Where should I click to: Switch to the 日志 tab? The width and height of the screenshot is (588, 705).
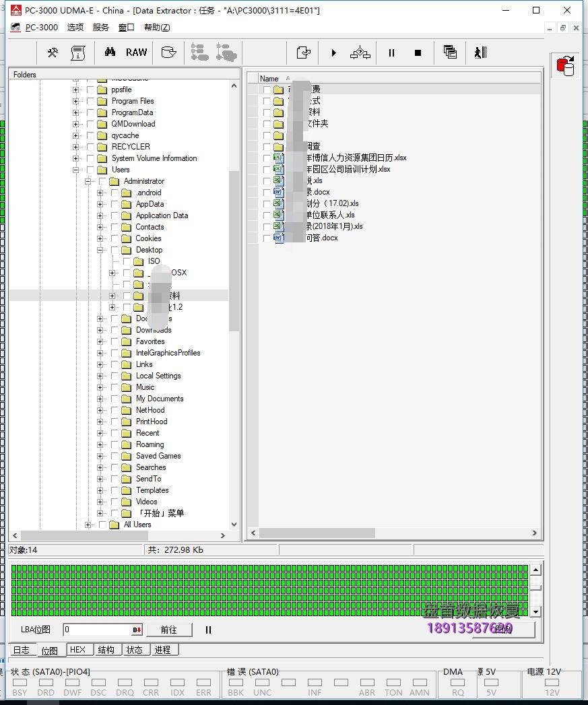pos(21,650)
